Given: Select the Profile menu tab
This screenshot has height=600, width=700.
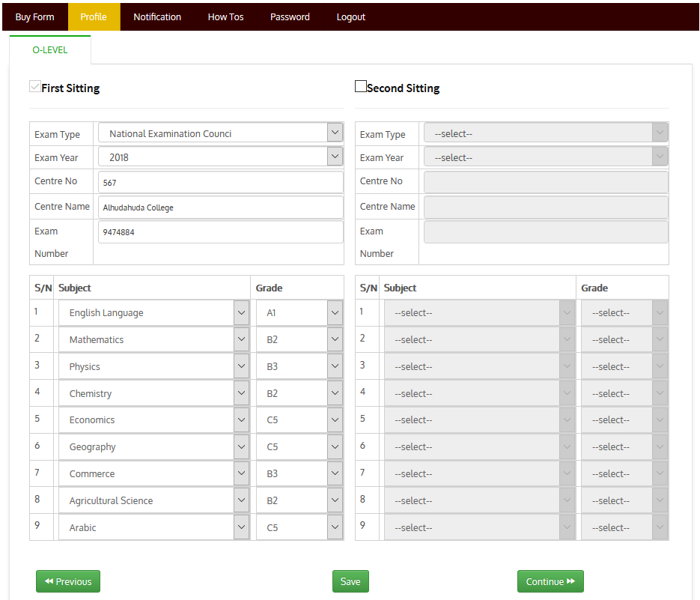Looking at the screenshot, I should [x=94, y=17].
